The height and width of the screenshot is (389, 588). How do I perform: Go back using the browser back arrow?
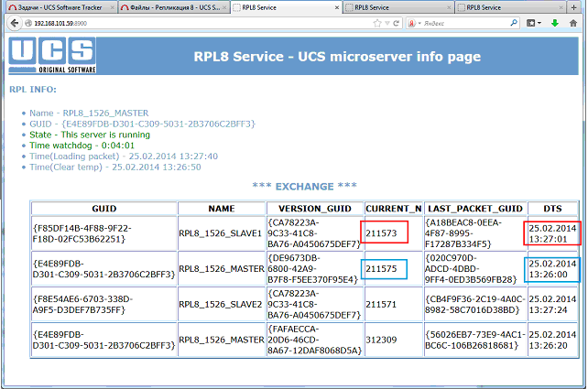click(15, 23)
